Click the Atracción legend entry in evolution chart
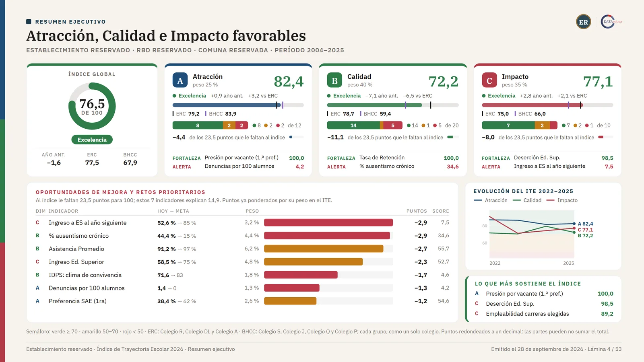Image resolution: width=644 pixels, height=362 pixels. tap(491, 200)
